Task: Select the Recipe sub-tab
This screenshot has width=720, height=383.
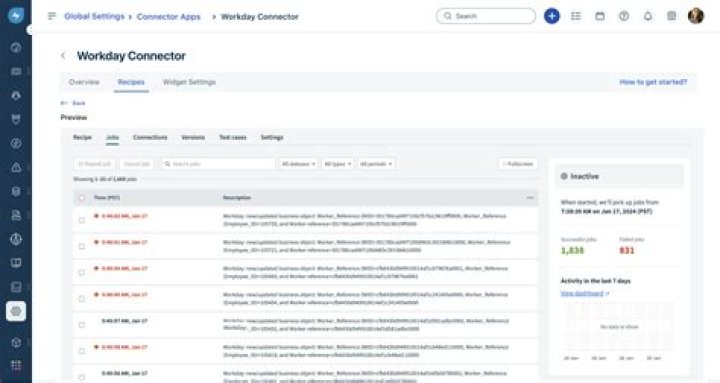Action: coord(83,137)
